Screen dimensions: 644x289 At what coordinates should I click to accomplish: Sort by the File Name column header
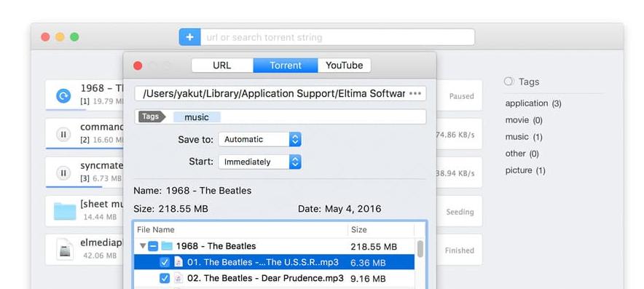coord(240,229)
